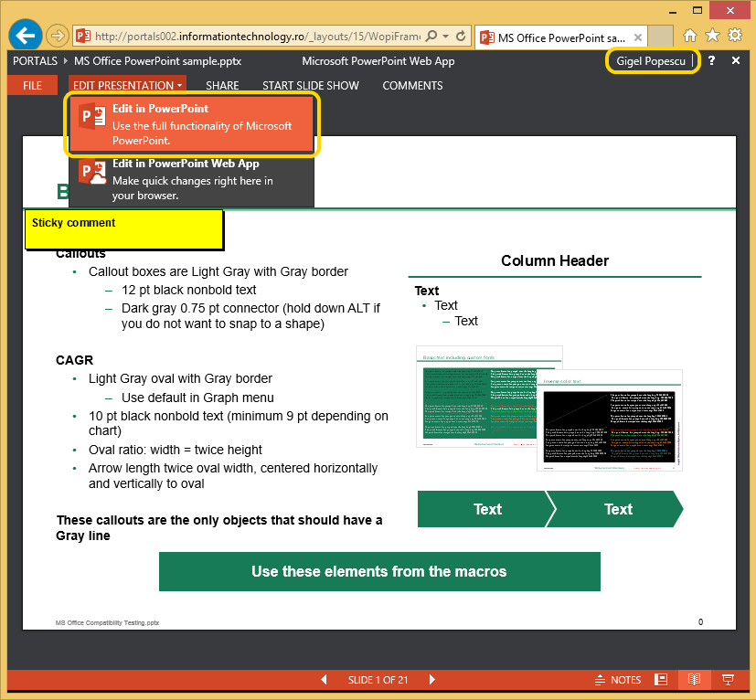Close the PowerPoint Web App viewer
Viewport: 756px width, 700px height.
click(x=736, y=60)
